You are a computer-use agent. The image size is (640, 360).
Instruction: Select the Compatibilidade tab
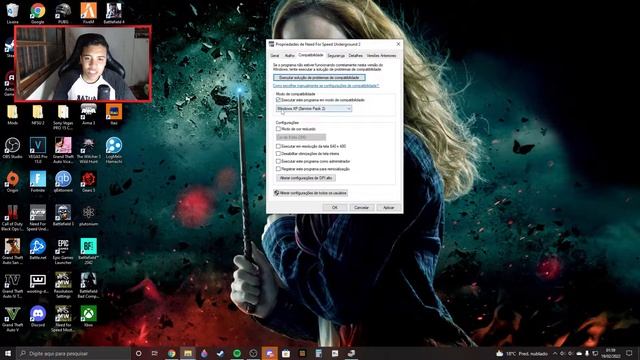311,55
